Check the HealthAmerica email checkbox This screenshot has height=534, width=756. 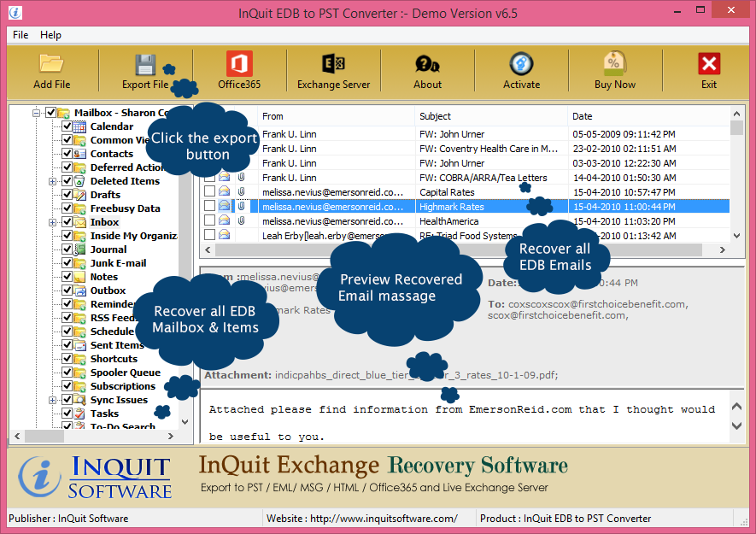point(209,220)
